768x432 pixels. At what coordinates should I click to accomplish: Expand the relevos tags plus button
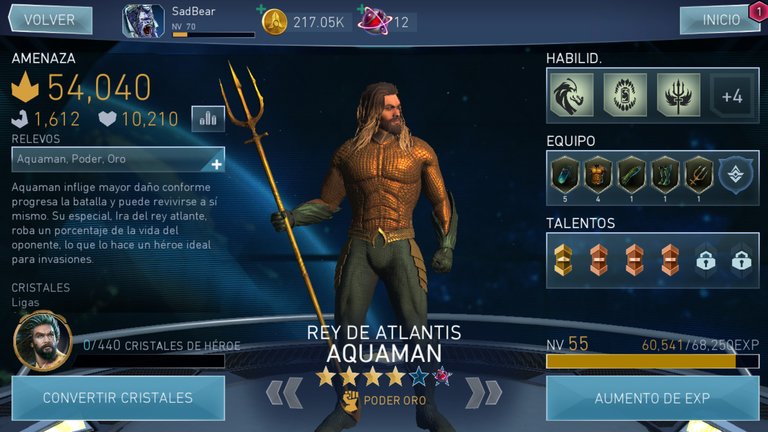[216, 165]
